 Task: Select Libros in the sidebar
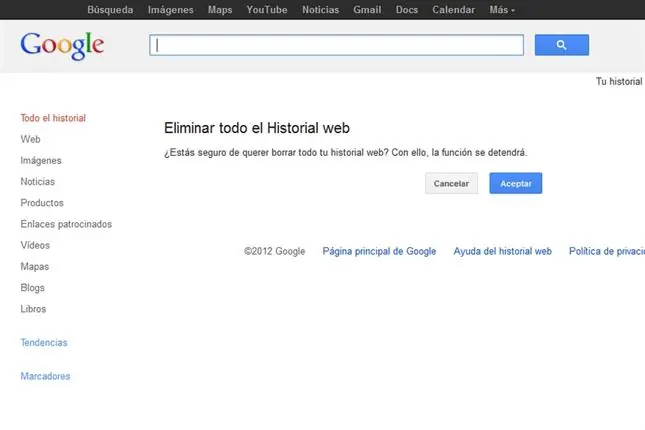click(x=33, y=309)
